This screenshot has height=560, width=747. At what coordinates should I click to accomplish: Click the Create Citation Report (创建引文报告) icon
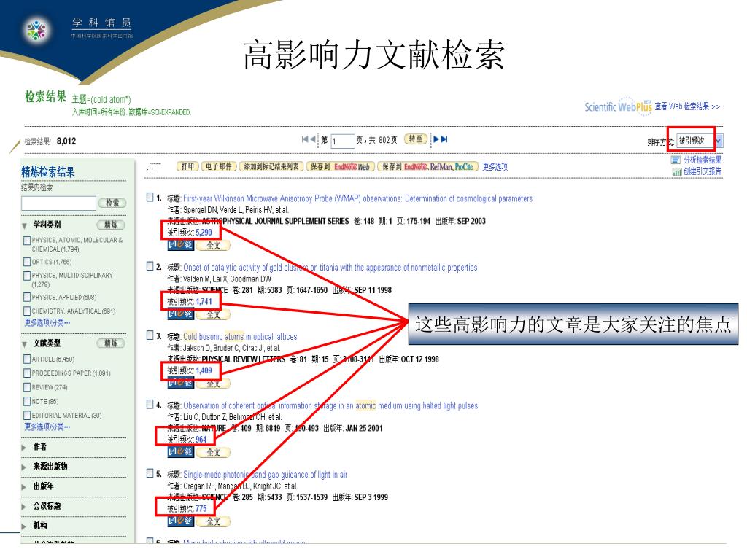pos(676,171)
